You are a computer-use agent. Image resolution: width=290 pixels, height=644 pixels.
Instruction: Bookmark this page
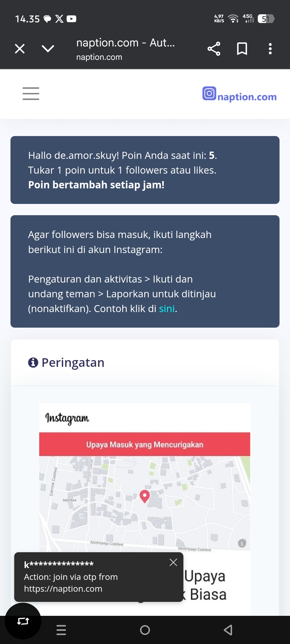point(242,49)
